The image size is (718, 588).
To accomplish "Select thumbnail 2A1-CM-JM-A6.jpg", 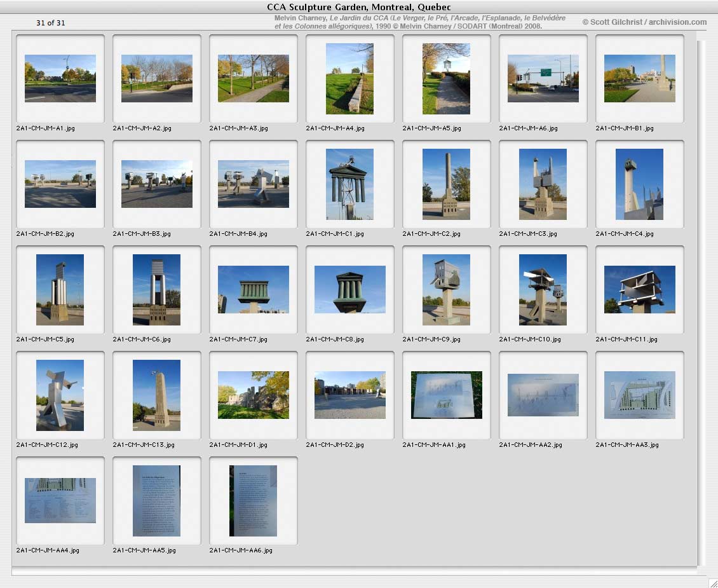I will tap(543, 78).
